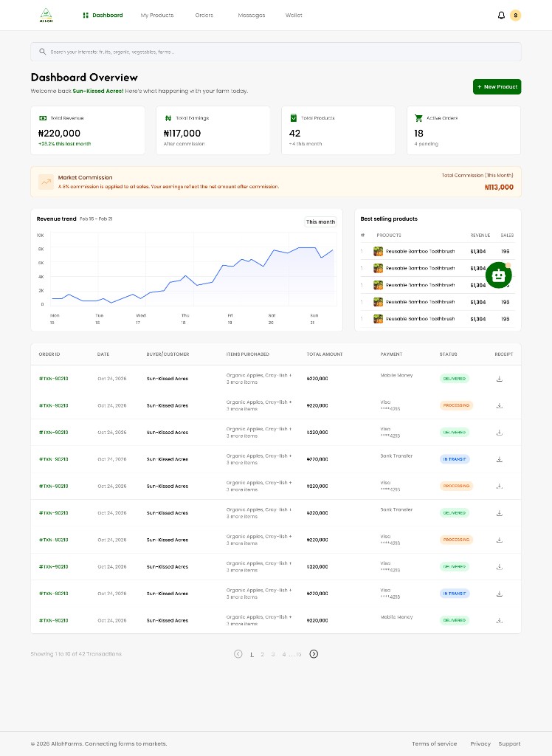Click the Feb 15 - Feb 21 date range
This screenshot has height=756, width=552.
(96, 219)
